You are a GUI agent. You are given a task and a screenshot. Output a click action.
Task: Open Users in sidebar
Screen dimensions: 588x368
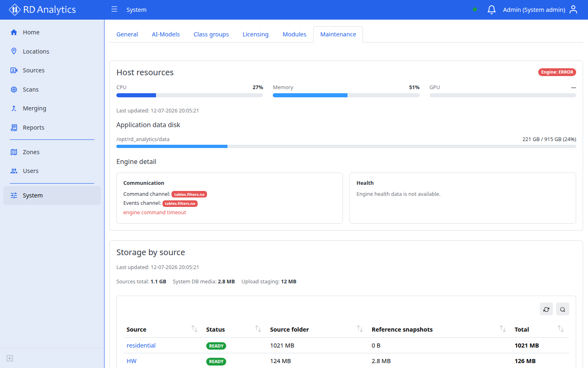click(x=52, y=171)
